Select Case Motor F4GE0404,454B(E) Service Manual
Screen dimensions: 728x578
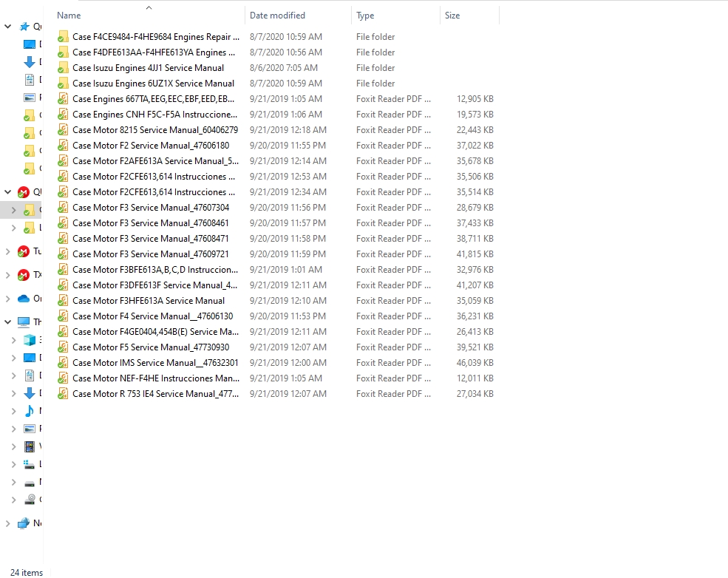coord(155,332)
